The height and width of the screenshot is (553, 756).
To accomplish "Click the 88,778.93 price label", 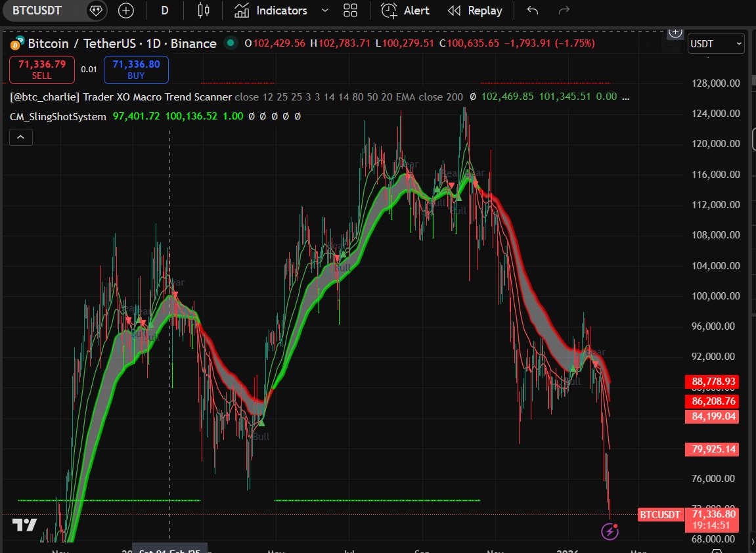I will point(712,382).
